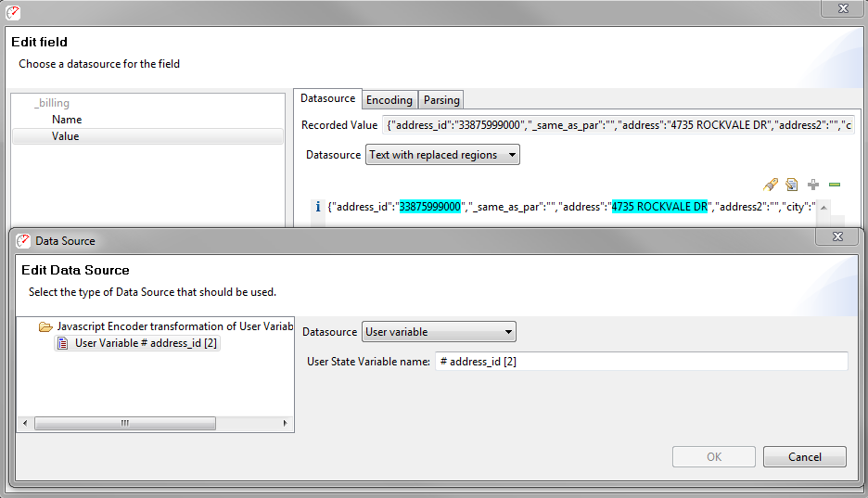
Task: Click the green minus remove icon
Action: (835, 185)
